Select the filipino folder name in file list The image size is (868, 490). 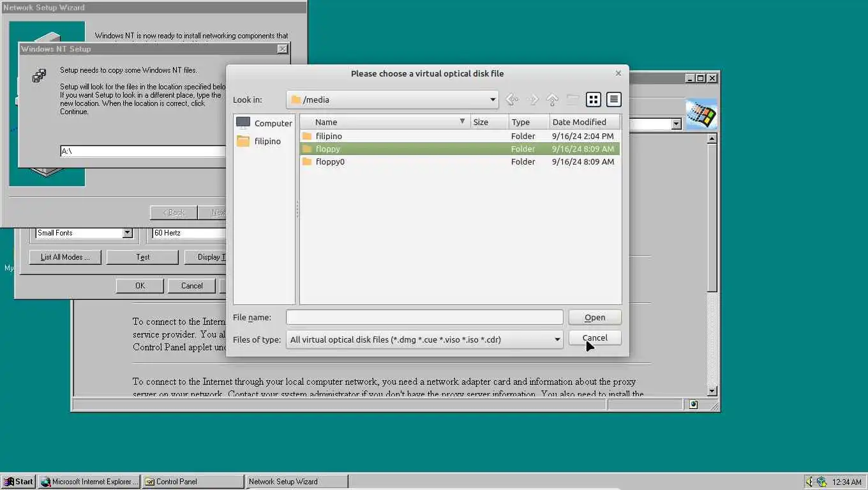coord(329,136)
